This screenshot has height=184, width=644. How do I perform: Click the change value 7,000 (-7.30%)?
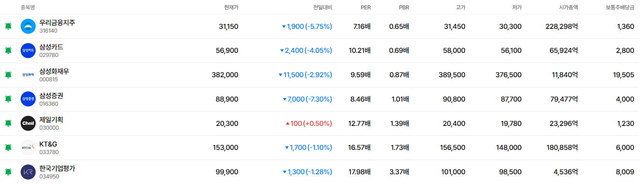(307, 99)
